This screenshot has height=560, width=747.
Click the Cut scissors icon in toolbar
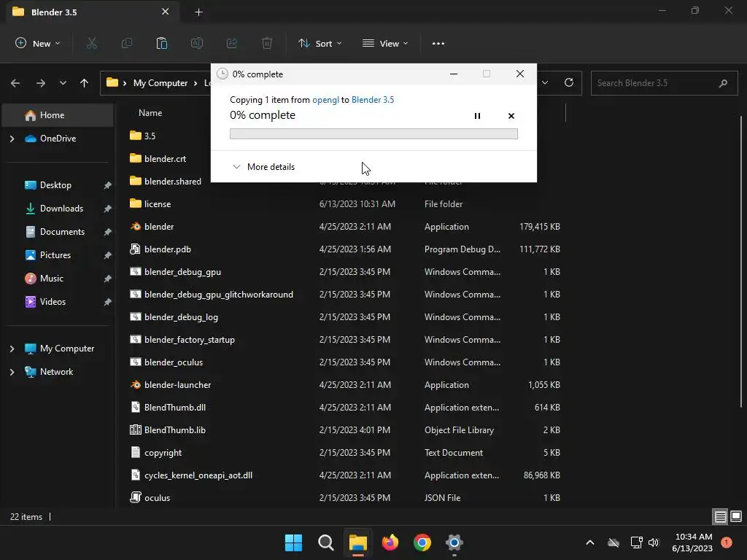[91, 43]
